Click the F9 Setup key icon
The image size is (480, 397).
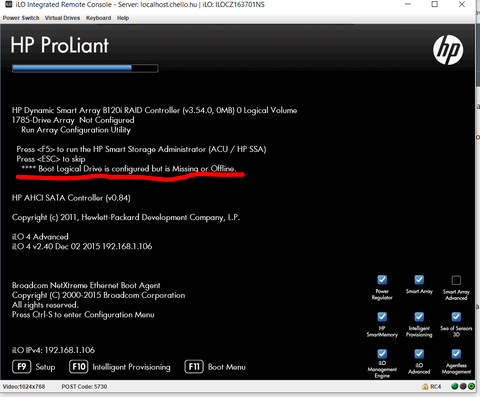pos(22,367)
